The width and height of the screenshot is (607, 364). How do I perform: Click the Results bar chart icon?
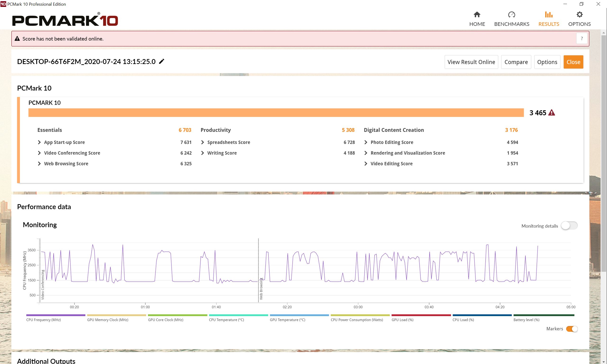(548, 14)
